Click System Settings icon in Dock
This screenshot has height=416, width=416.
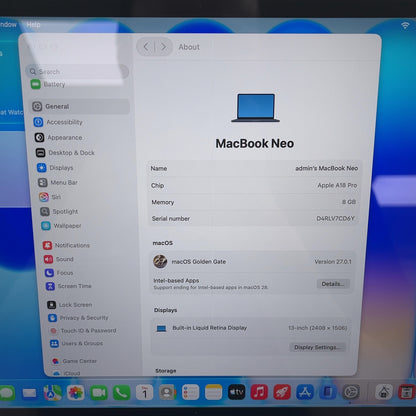point(351,392)
